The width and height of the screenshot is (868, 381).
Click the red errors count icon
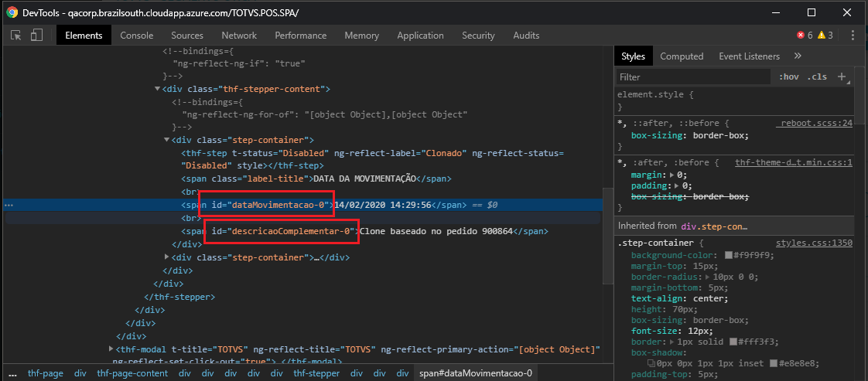coord(801,36)
